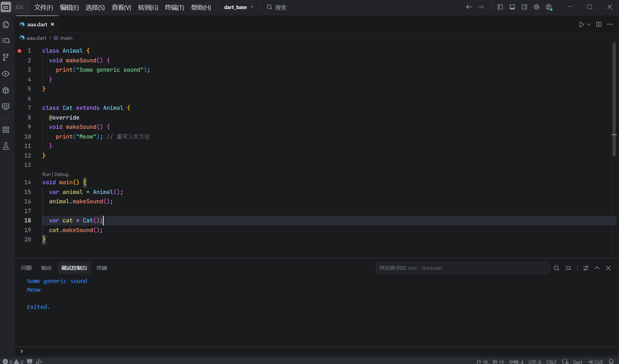
Task: Open the account profile icon
Action: (x=549, y=7)
